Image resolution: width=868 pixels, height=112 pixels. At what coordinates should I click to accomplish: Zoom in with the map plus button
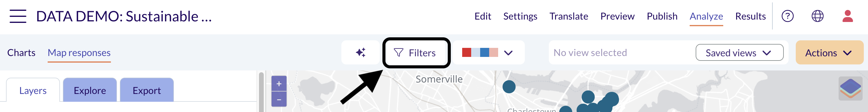pos(279,84)
